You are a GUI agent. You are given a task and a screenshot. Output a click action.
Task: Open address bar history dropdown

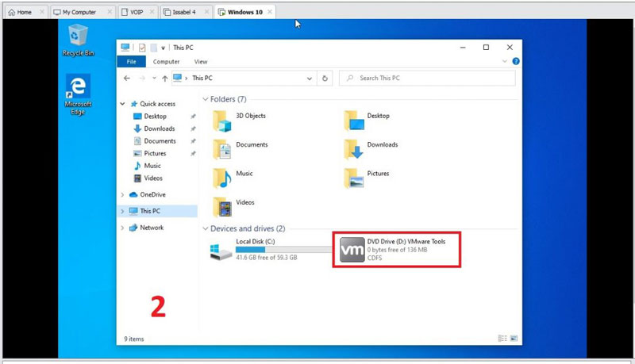[x=310, y=79]
